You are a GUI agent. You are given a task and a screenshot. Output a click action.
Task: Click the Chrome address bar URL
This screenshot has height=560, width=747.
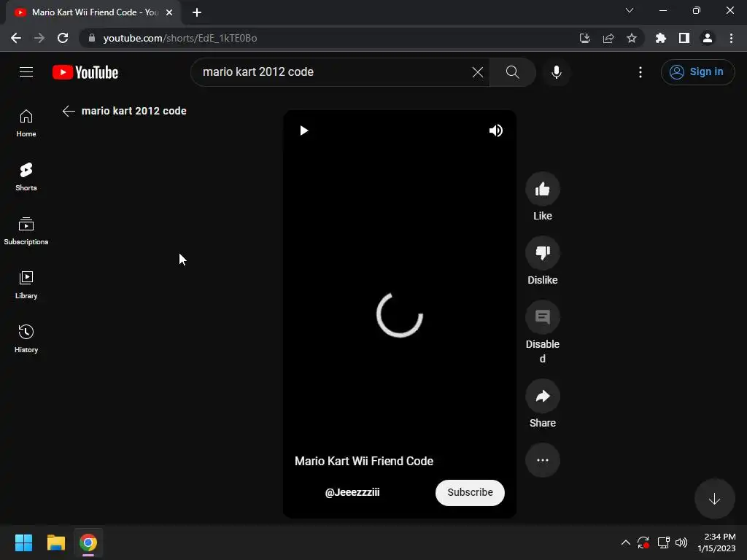180,38
